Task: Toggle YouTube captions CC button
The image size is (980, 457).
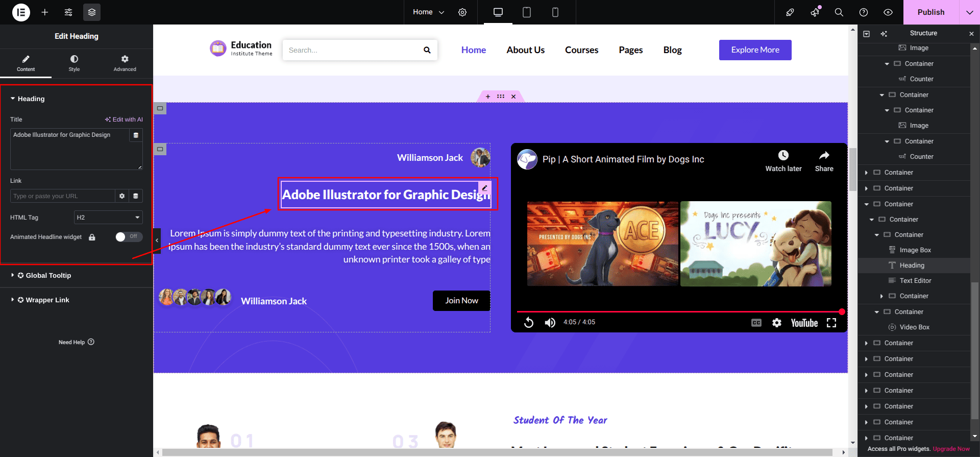Action: (x=756, y=323)
